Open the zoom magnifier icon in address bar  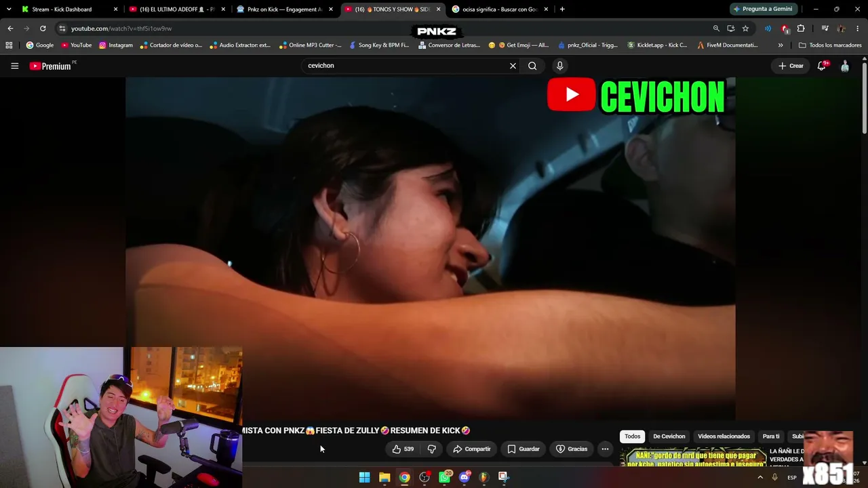[716, 28]
